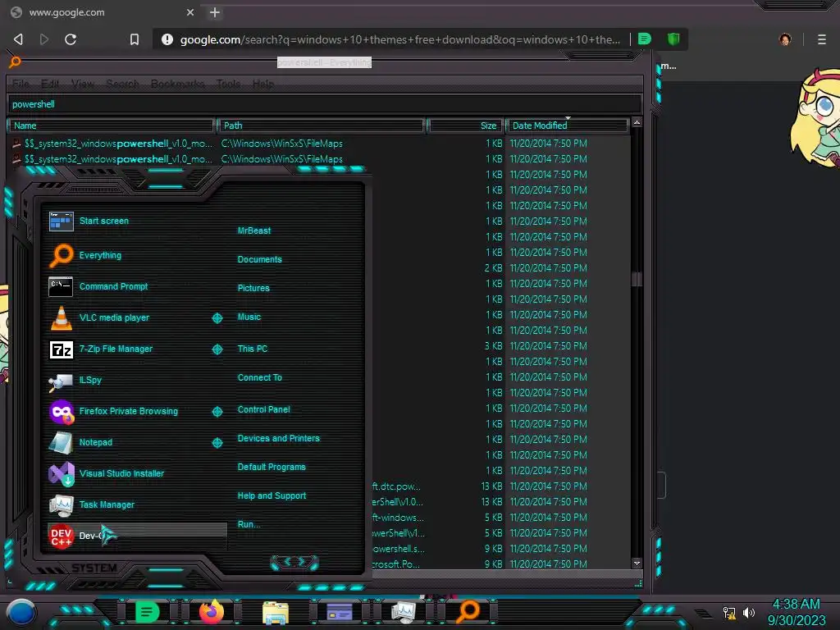Viewport: 840px width, 630px height.
Task: Open volume control in system tray
Action: click(749, 613)
